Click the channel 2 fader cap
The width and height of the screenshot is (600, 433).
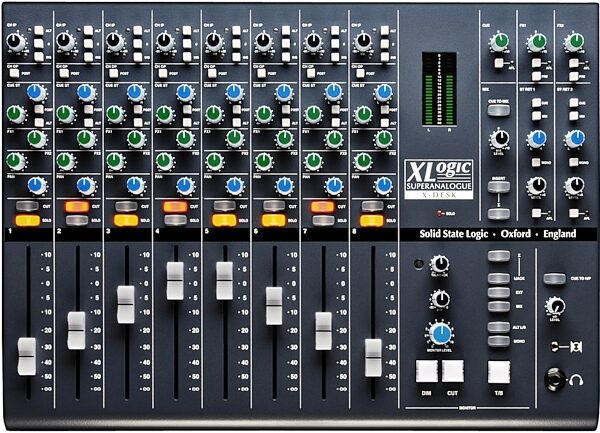[x=77, y=330]
